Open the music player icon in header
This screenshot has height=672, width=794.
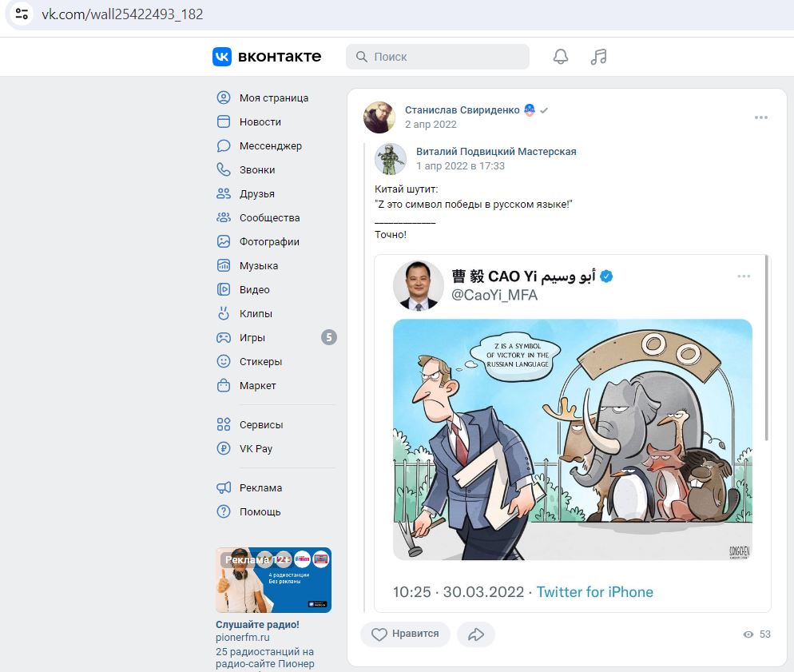598,56
